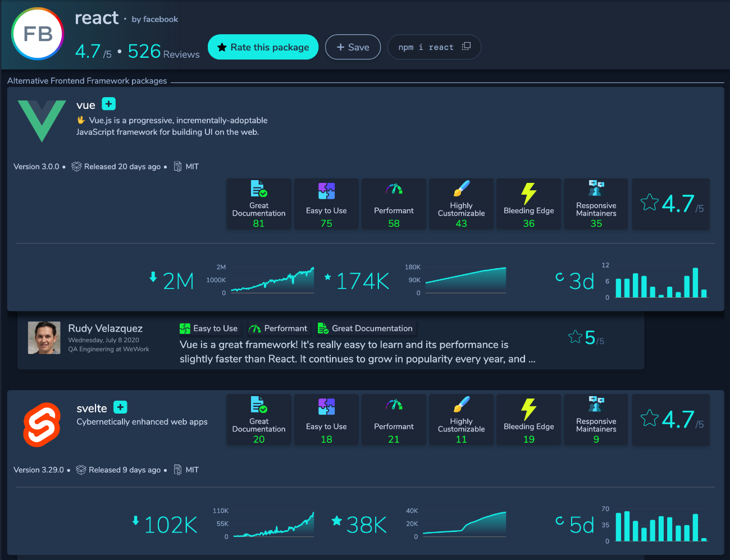Copy the npm i react command
730x560 pixels.
466,47
